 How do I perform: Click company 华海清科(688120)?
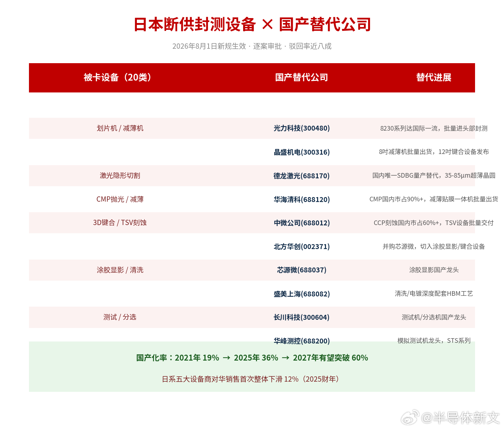point(302,200)
